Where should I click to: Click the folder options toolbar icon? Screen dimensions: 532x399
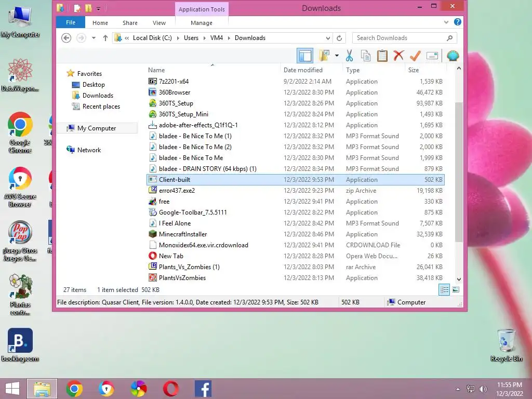(324, 56)
